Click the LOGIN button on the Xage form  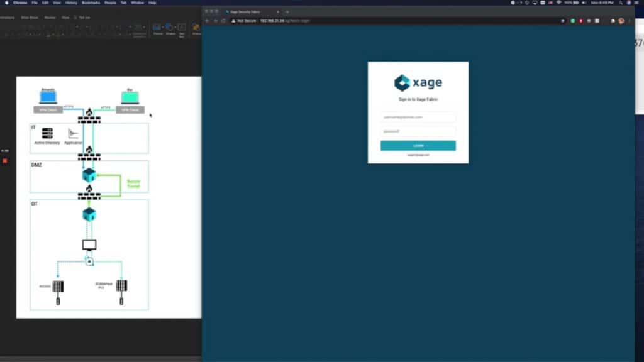tap(418, 145)
